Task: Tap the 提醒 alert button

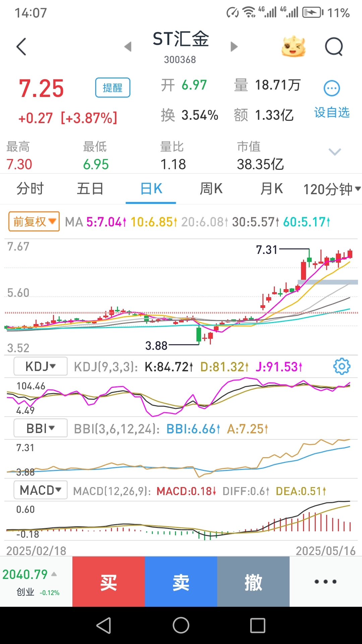Action: 113,88
